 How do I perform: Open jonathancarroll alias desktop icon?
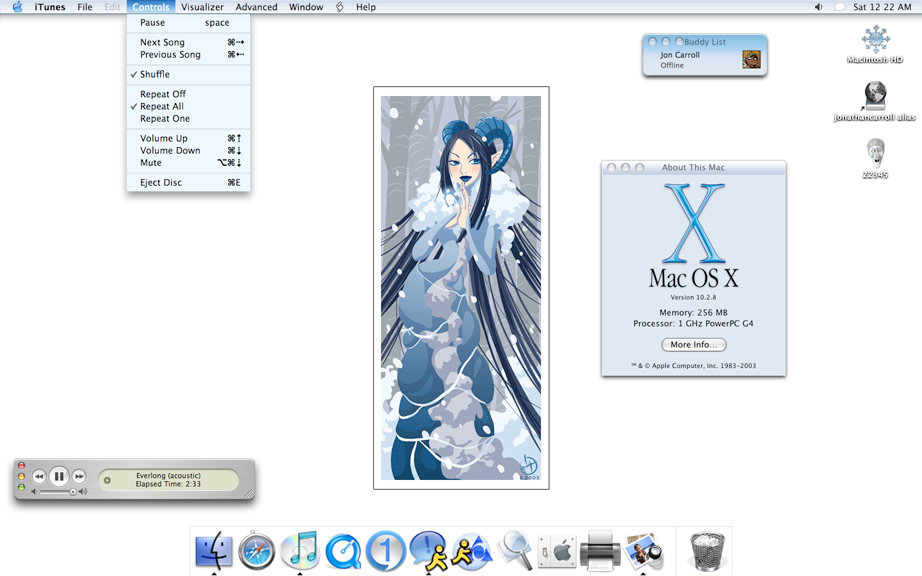point(875,101)
